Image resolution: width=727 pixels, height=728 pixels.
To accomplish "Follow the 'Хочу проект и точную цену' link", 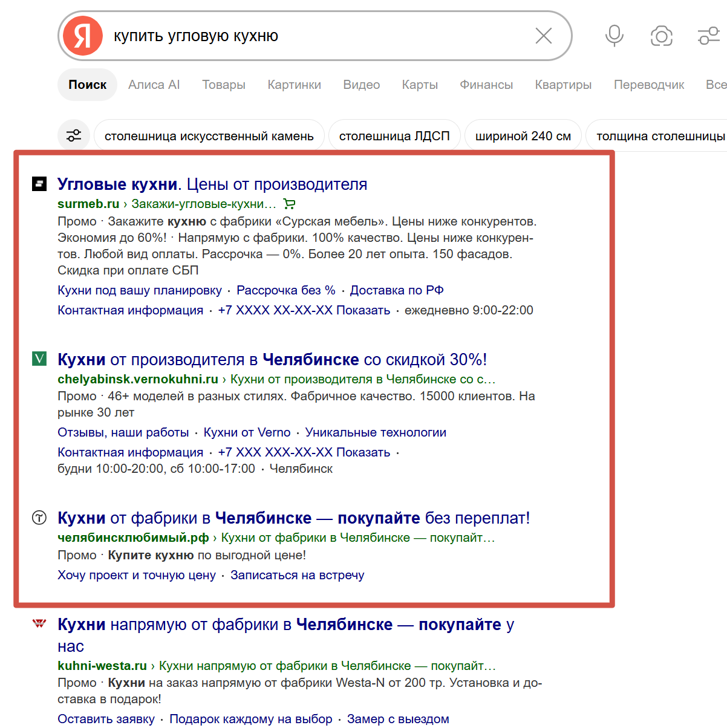I will 137,575.
